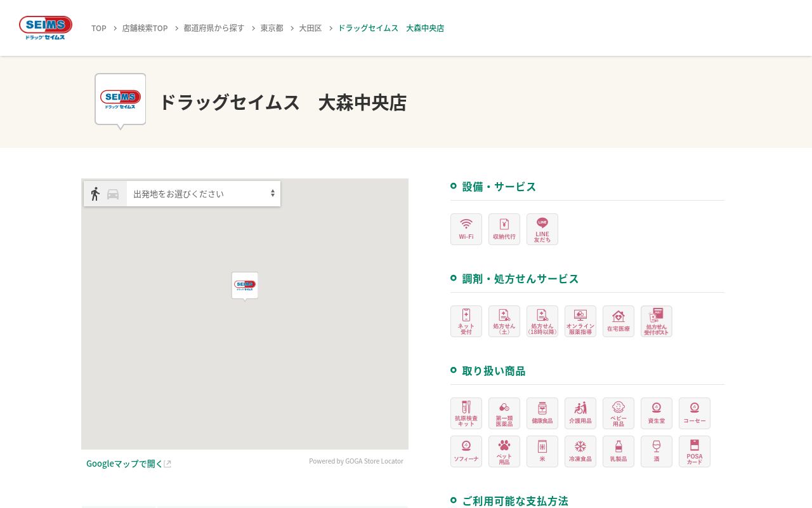Click the SEIMS logo in header
This screenshot has height=508, width=812.
pos(46,28)
